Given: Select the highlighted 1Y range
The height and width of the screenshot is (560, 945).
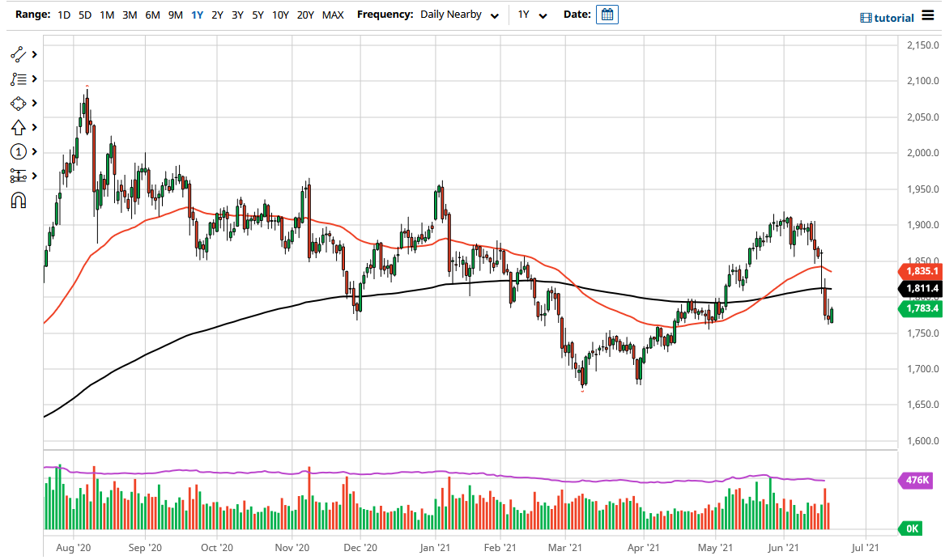Looking at the screenshot, I should (197, 15).
